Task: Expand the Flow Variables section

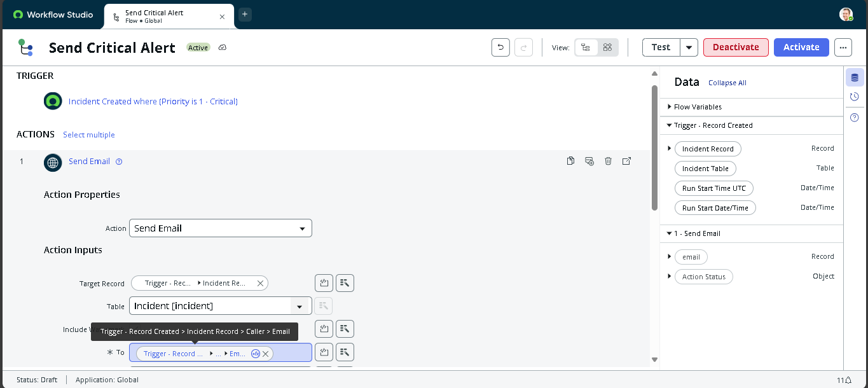Action: point(669,106)
